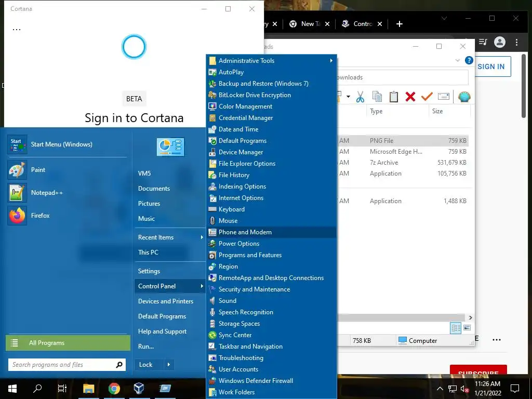The width and height of the screenshot is (532, 399).
Task: Click the blue help question mark icon
Action: [x=469, y=60]
